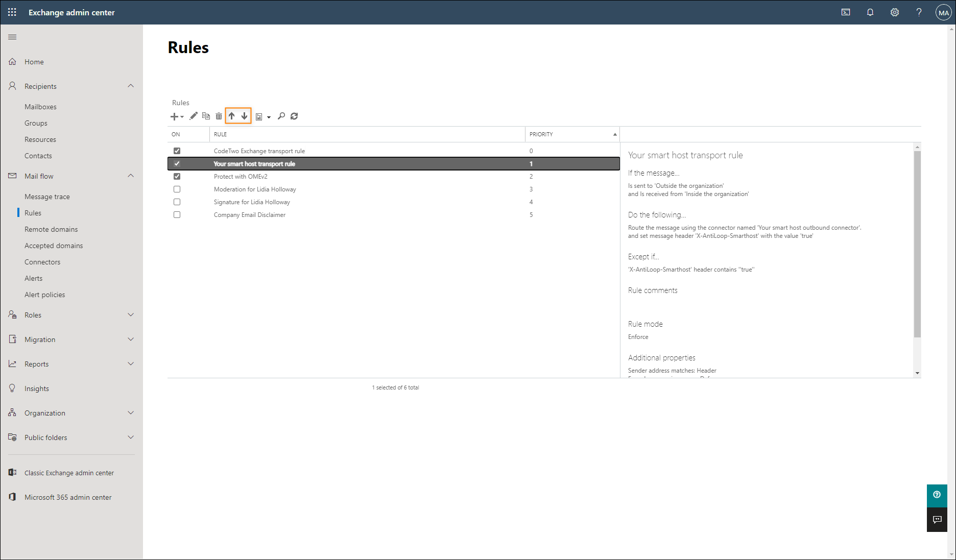Screen dimensions: 956x560
Task: Open the new rule dropdown arrow
Action: point(182,116)
